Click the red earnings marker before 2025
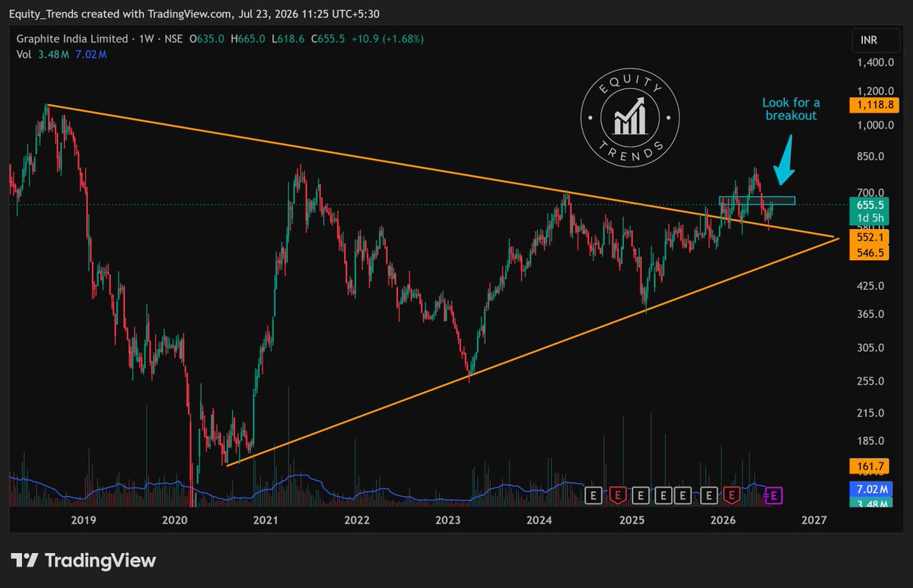Image resolution: width=913 pixels, height=588 pixels. [618, 496]
